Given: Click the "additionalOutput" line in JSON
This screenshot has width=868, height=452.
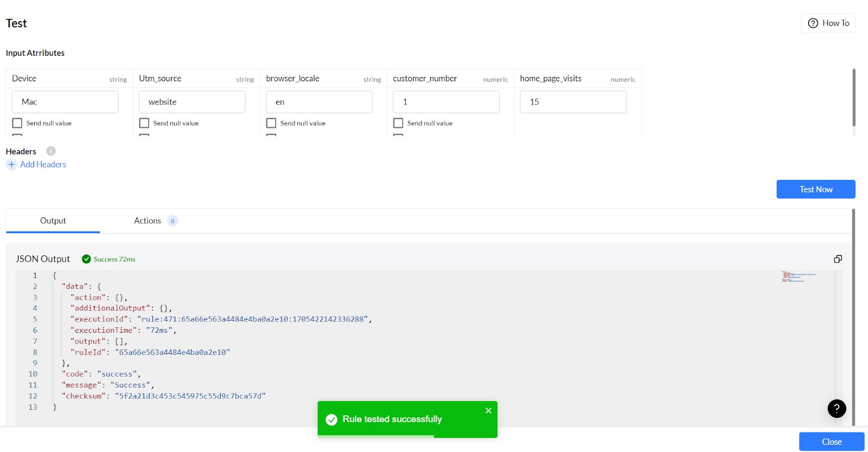Looking at the screenshot, I should (121, 308).
